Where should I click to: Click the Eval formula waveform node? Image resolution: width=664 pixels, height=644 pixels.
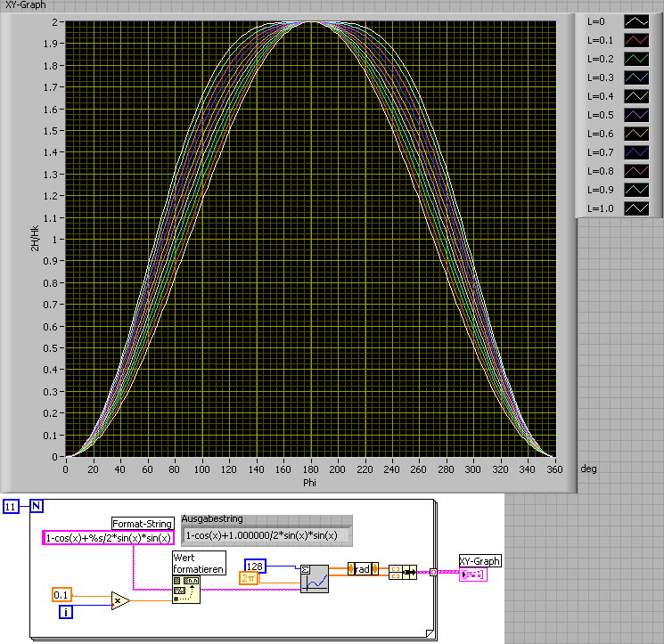click(x=314, y=578)
